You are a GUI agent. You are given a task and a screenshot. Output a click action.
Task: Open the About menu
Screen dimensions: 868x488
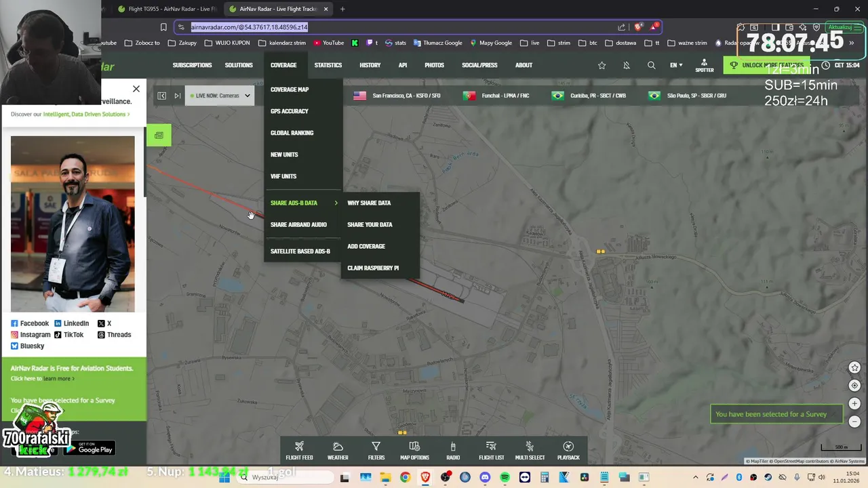tap(524, 65)
